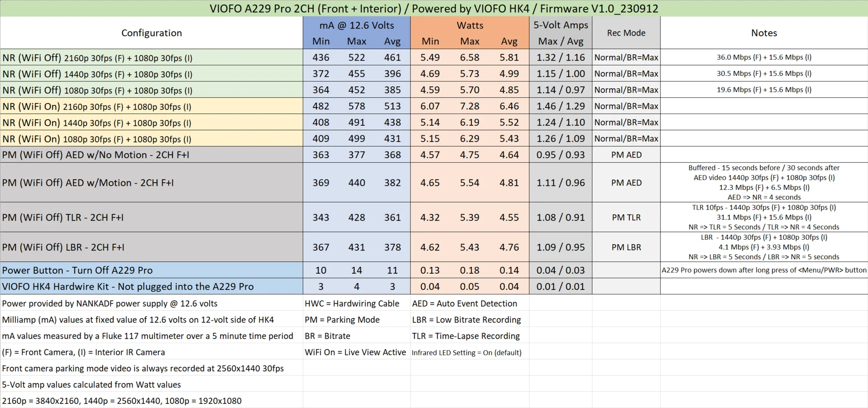
Task: Select the 36.0 Mbps (F) notes cell
Action: (764, 57)
